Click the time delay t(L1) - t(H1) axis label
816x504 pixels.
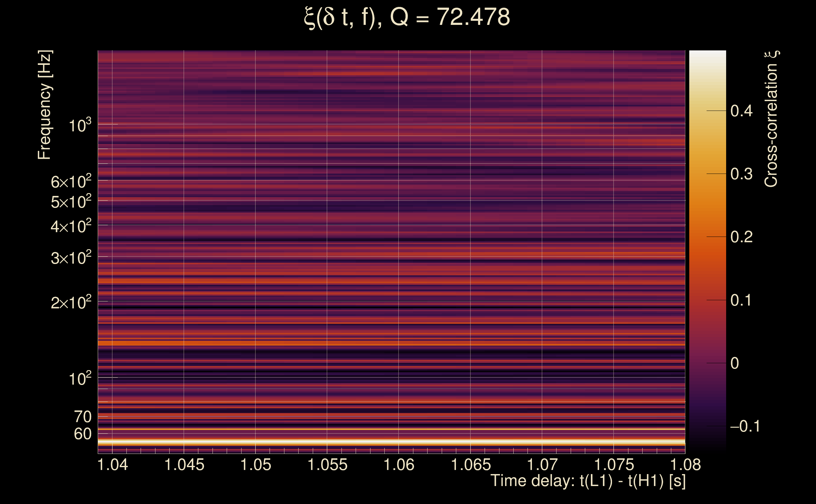point(588,481)
